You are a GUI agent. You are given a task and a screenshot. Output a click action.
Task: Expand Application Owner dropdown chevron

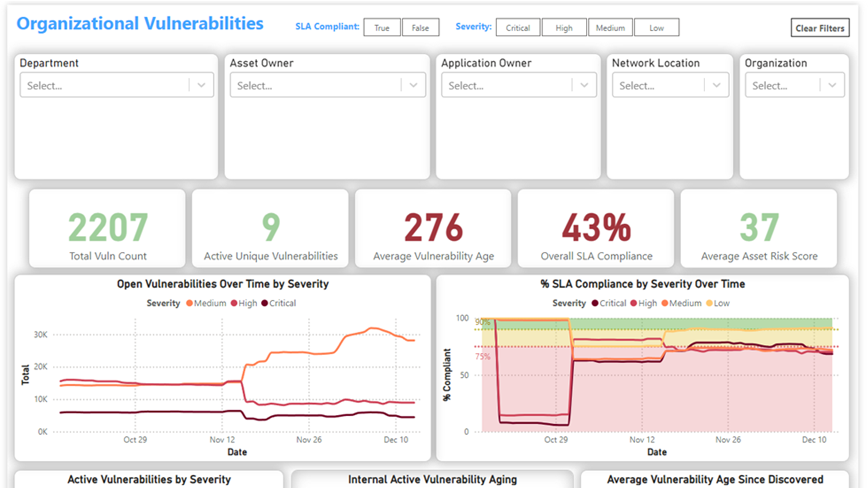(584, 85)
